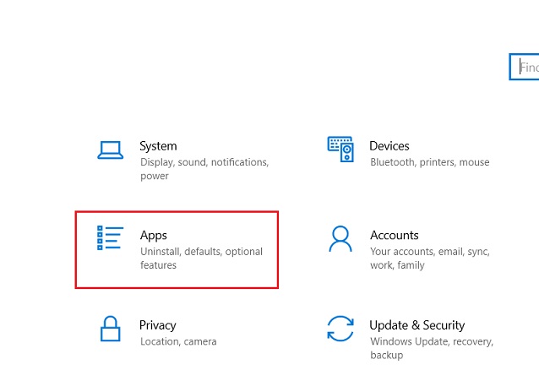
Task: Open the Update & Security heading
Action: (x=416, y=325)
